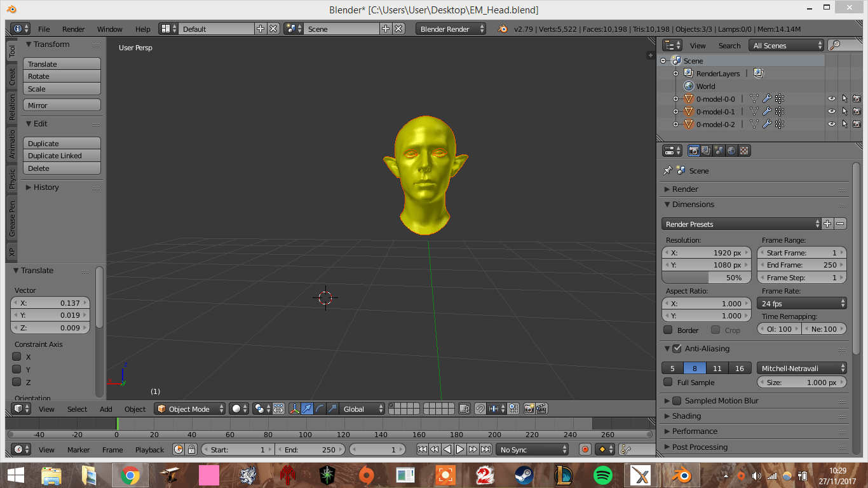This screenshot has height=488, width=868.
Task: Click the Translate button in Transform panel
Action: pos(62,64)
